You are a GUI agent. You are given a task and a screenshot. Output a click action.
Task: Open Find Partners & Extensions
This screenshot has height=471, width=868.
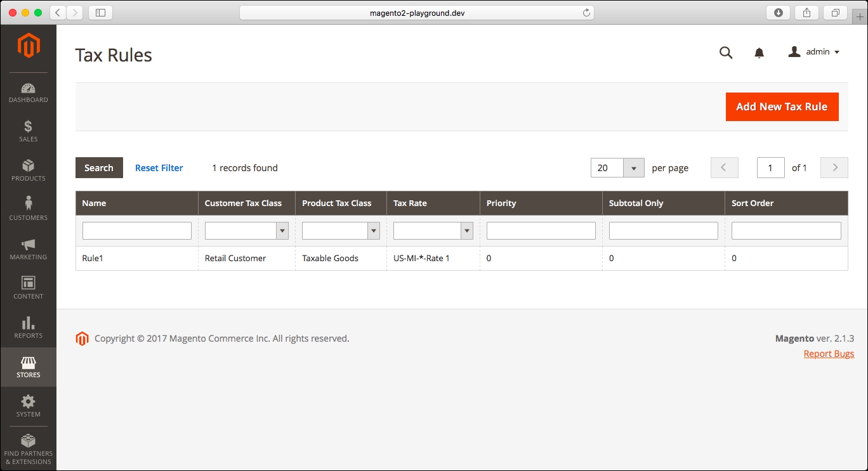(x=28, y=449)
